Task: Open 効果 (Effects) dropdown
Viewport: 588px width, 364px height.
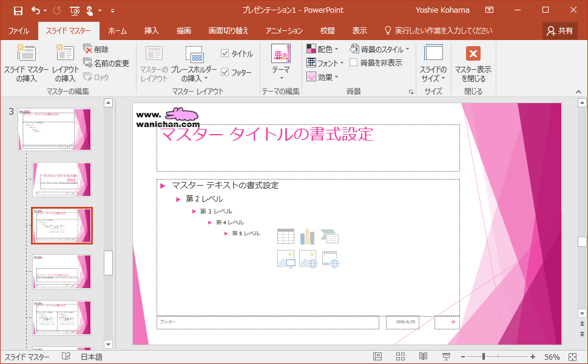Action: tap(322, 77)
